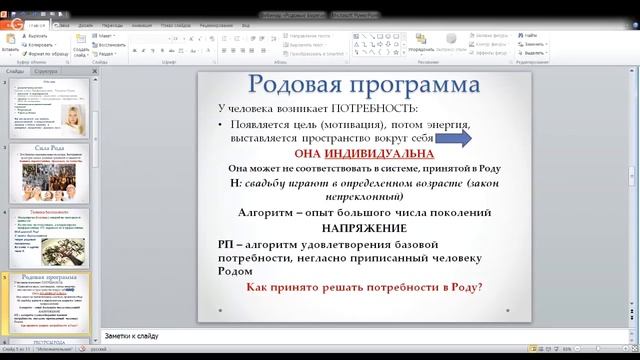Screen dimensions: 640x360
Task: Click the Paste (Вставить) clipboard icon
Action: pos(10,40)
